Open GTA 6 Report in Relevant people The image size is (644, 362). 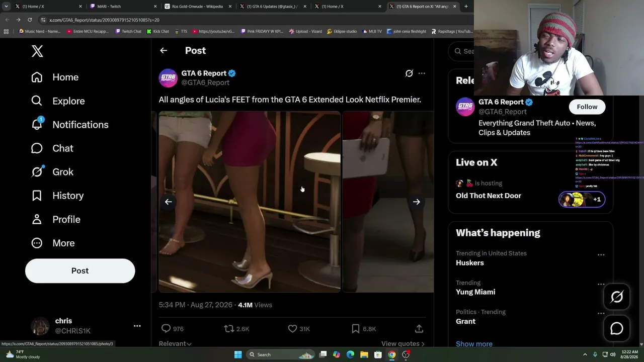501,102
